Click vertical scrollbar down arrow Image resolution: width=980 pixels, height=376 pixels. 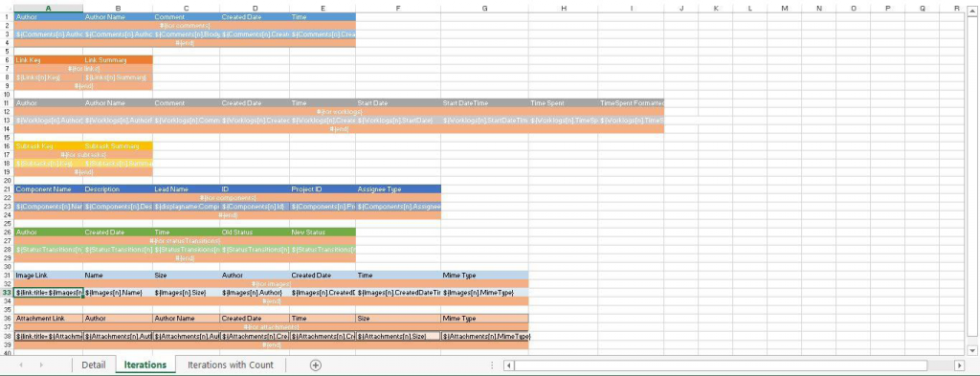(972, 350)
